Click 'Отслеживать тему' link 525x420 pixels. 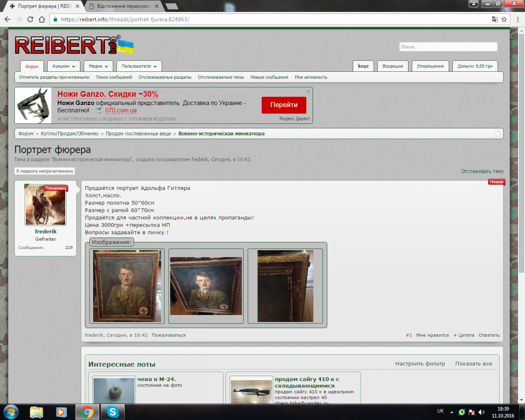[x=483, y=171]
